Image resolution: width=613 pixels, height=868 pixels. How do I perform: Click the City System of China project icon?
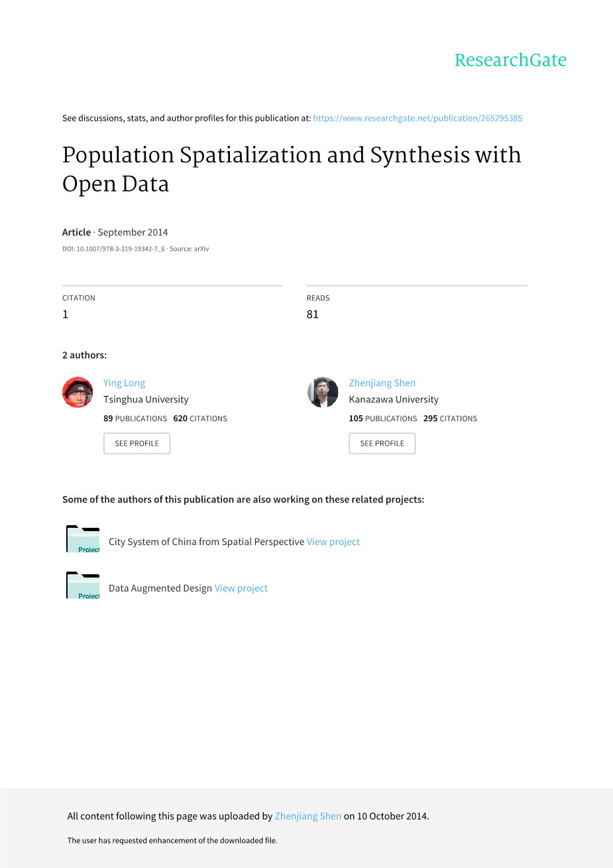(83, 539)
